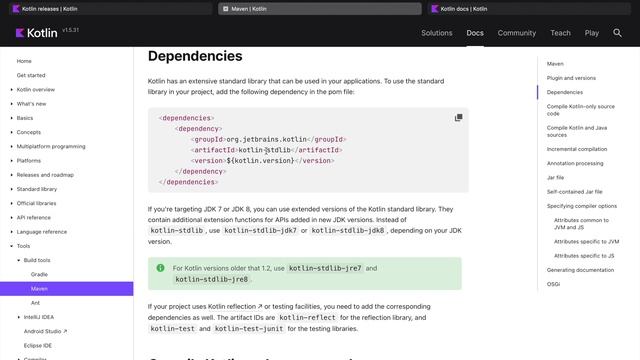
Task: Jump to OSGi section
Action: [553, 284]
